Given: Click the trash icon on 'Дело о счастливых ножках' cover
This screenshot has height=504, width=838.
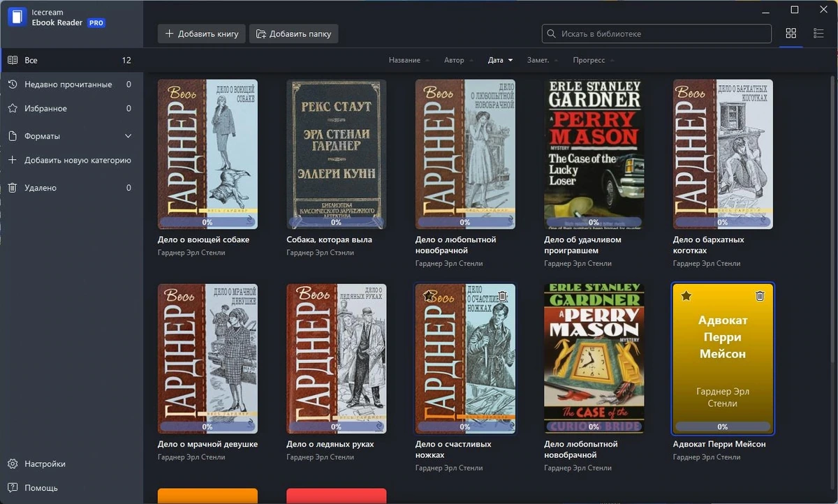Looking at the screenshot, I should tap(502, 296).
